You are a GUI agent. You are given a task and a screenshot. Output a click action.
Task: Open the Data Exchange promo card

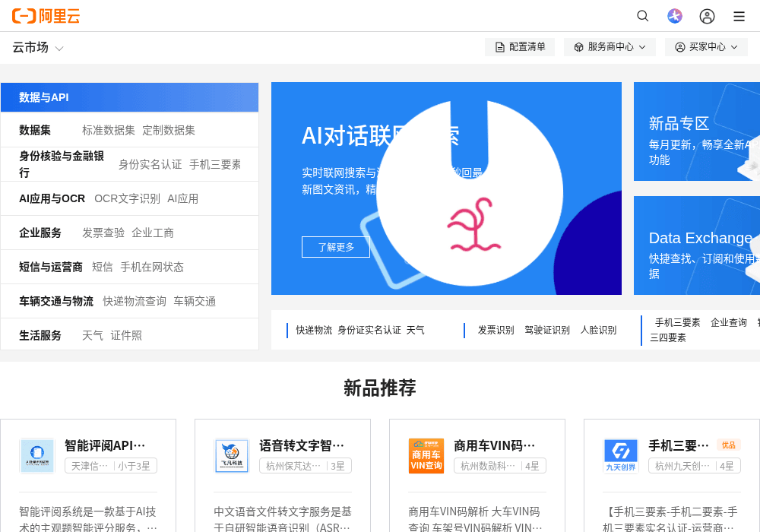(697, 245)
